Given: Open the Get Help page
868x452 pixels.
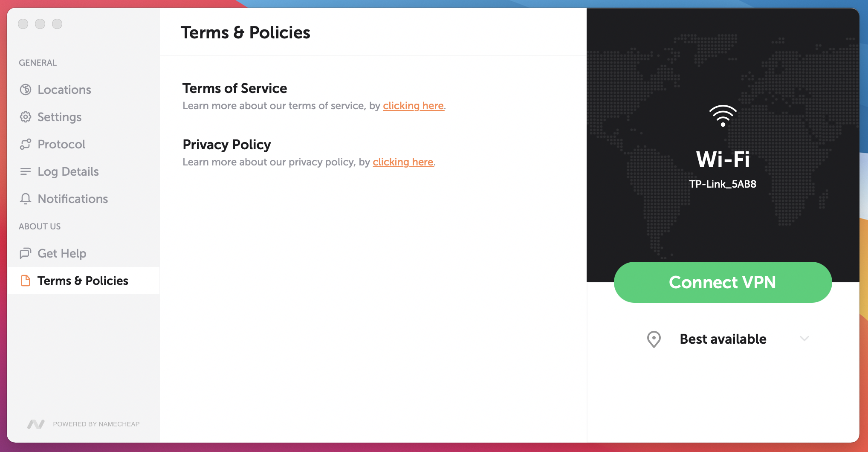Looking at the screenshot, I should click(x=83, y=253).
